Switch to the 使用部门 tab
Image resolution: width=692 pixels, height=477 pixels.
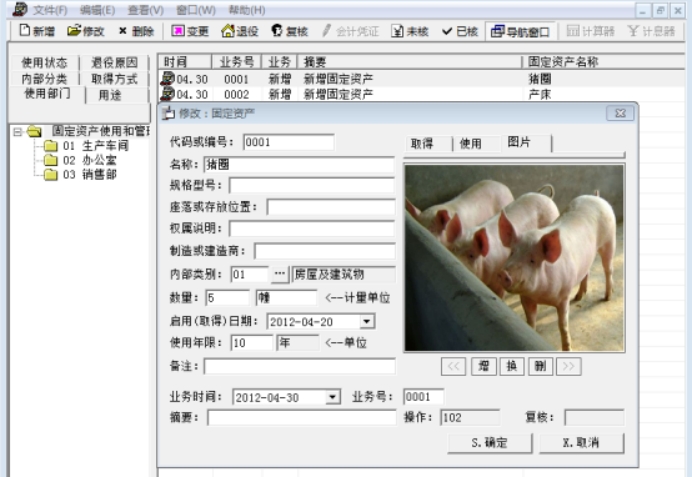point(47,94)
